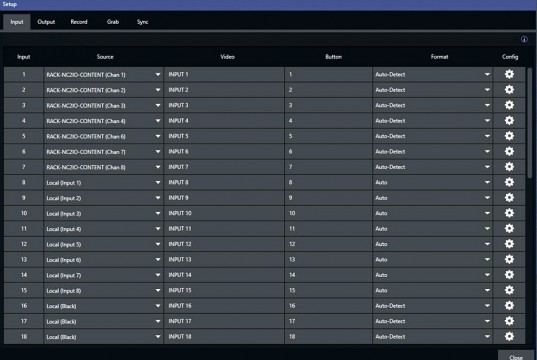Open source dropdown Local (Input 8)
Screen dimensions: 537x360
103,290
